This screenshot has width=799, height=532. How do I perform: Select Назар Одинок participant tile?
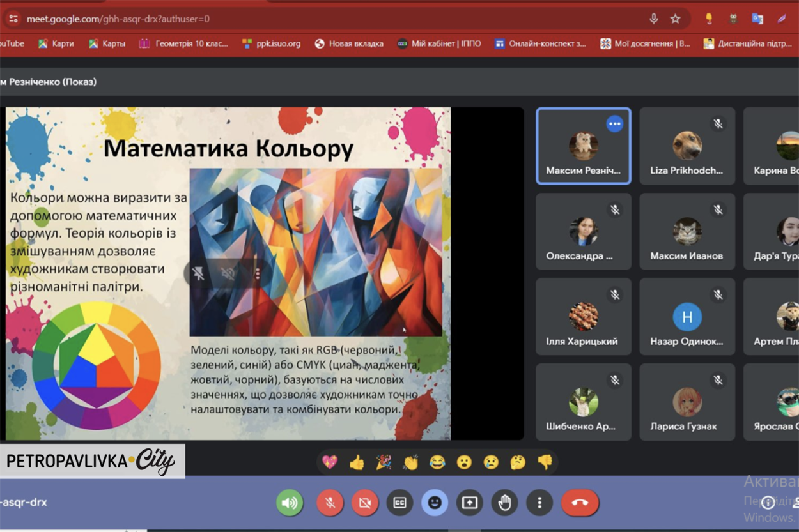(687, 317)
